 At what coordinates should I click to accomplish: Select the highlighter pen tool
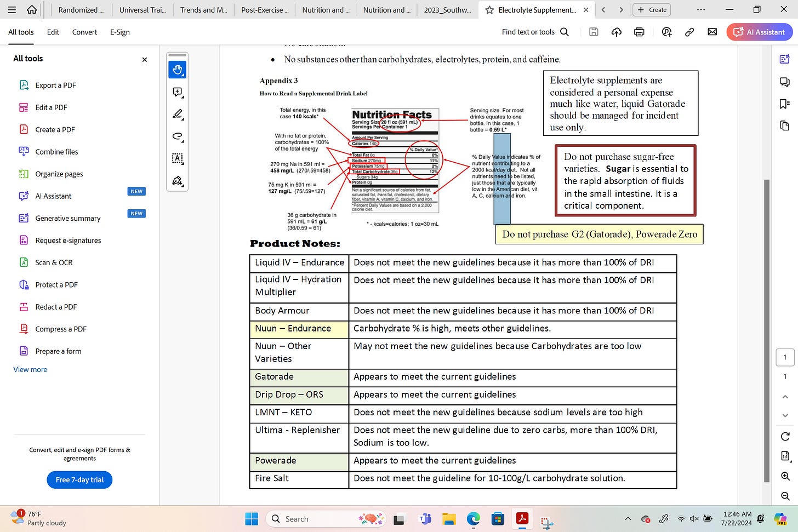click(x=177, y=114)
